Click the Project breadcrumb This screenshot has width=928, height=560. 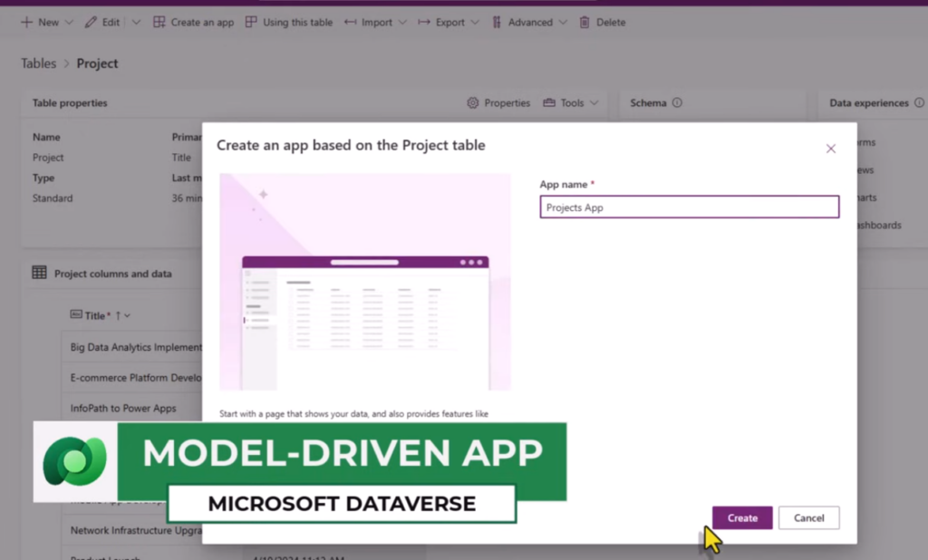(x=97, y=63)
